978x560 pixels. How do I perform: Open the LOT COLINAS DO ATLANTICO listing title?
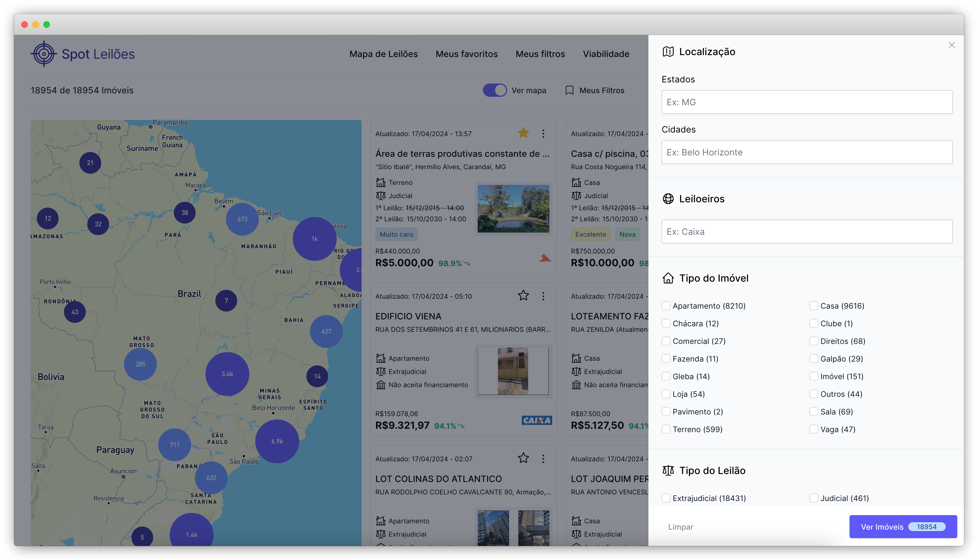[438, 479]
